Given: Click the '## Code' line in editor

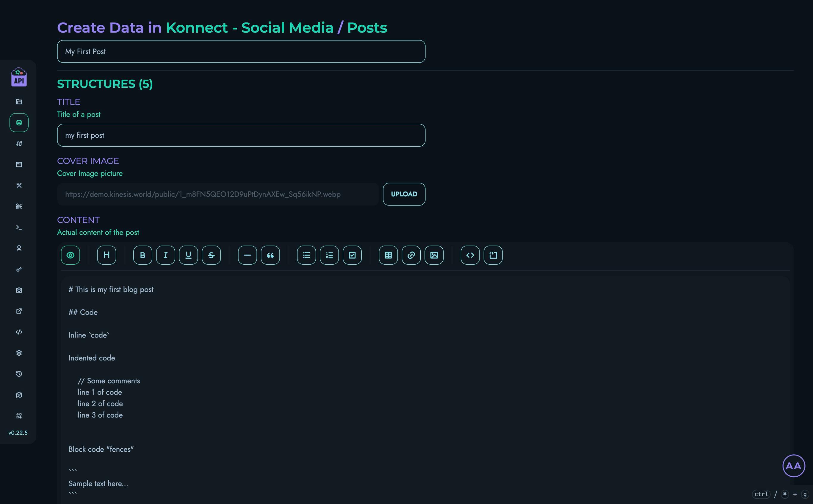Looking at the screenshot, I should (83, 312).
